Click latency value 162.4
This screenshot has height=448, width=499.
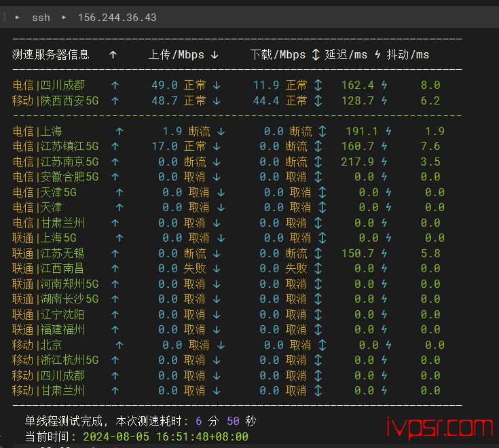click(358, 85)
